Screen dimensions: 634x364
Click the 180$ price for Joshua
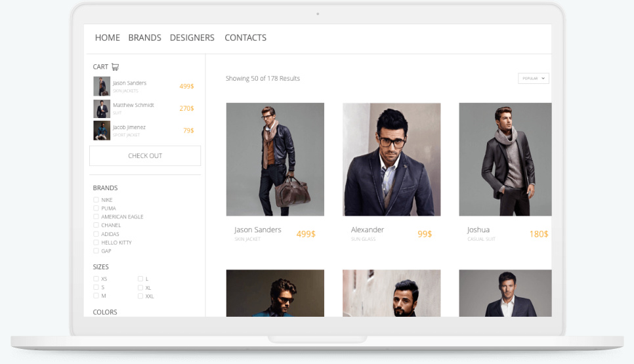coord(539,234)
